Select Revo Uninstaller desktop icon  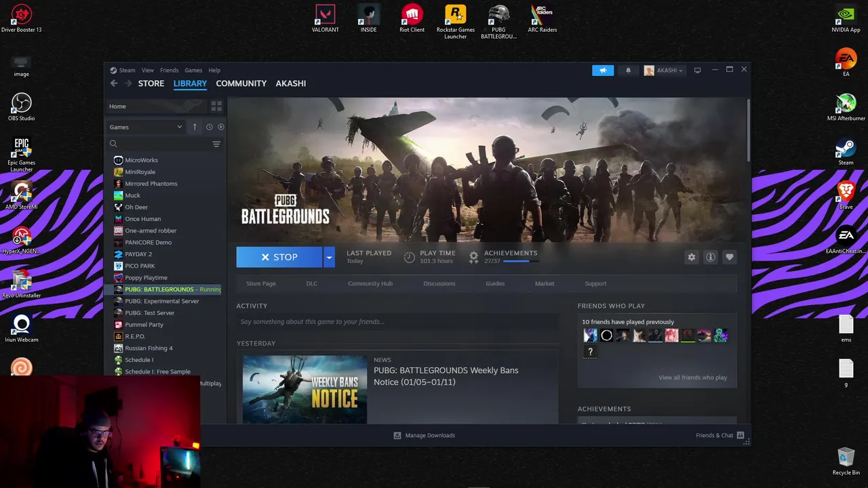[x=21, y=285]
